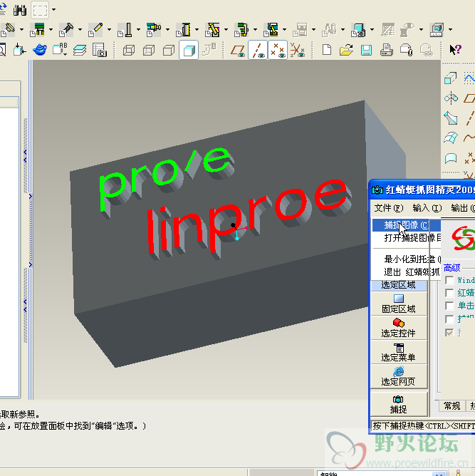475x476 pixels.
Task: Click the boundary blend surface icon right toolbar
Action: point(451,138)
